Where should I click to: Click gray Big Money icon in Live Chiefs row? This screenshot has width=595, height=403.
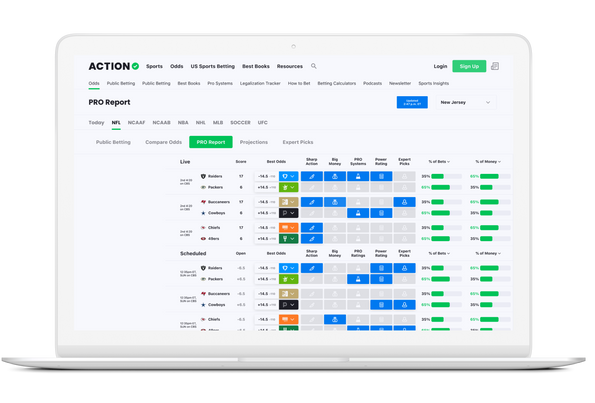tap(335, 228)
